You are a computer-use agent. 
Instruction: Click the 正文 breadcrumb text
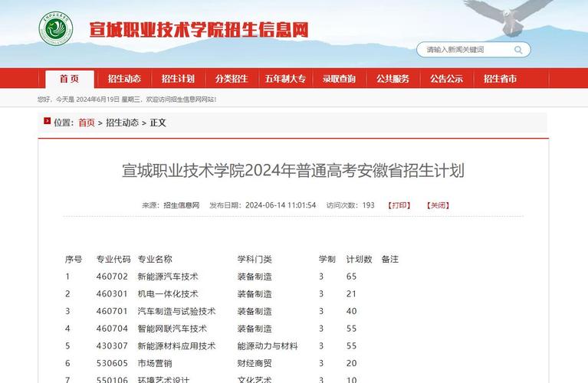pos(158,123)
